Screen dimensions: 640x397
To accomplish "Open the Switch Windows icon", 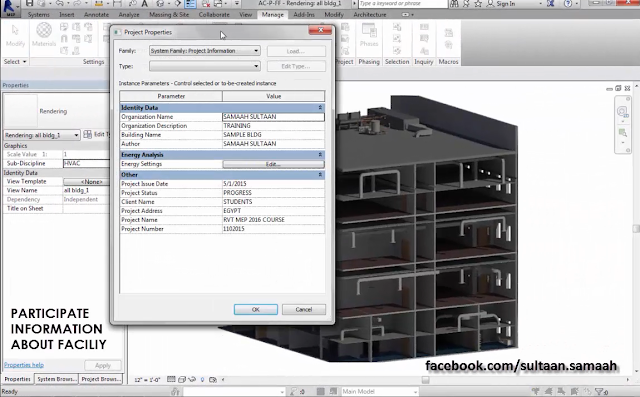I will coord(219,4).
